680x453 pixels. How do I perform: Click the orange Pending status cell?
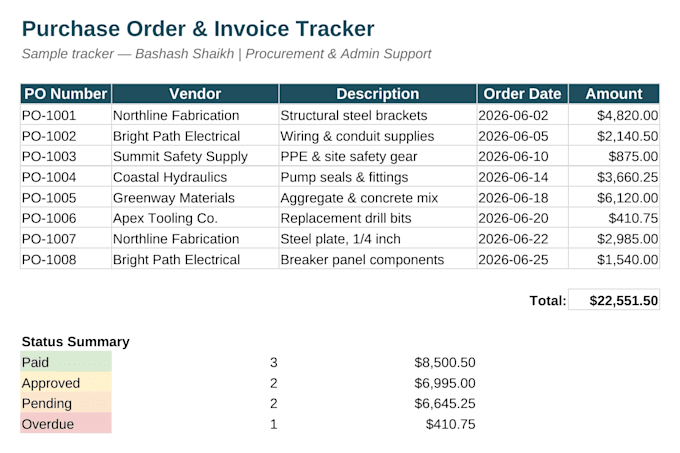(66, 403)
